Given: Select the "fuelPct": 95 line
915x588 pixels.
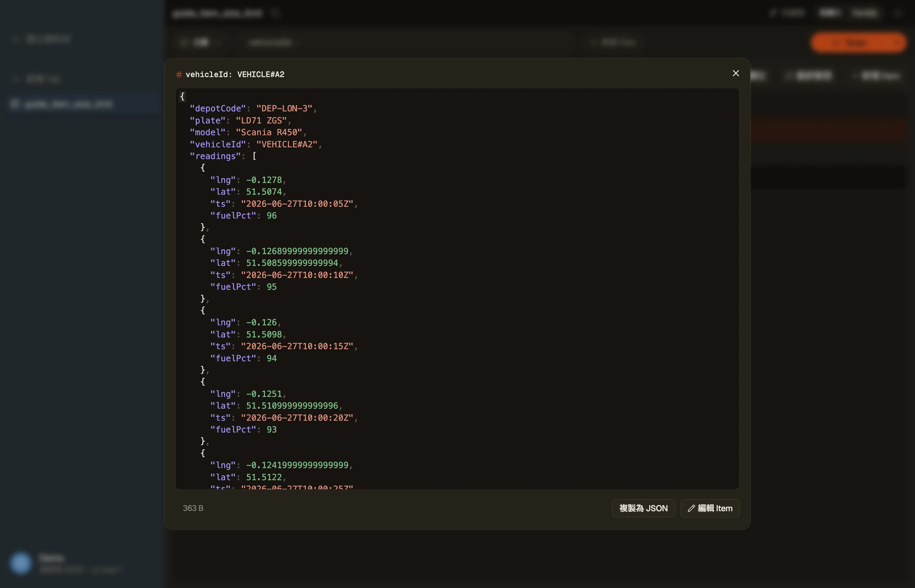Looking at the screenshot, I should tap(243, 287).
